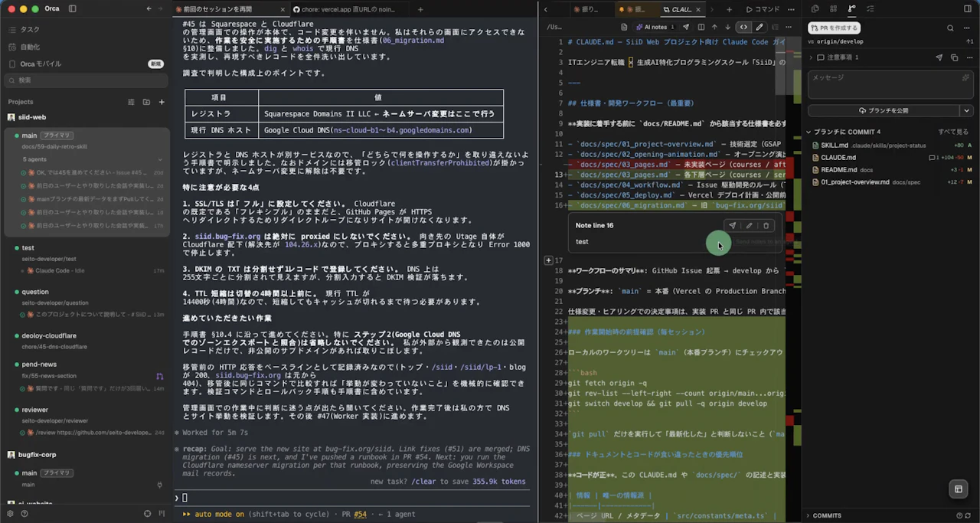Click the purple pull request icon on pend-news
The image size is (980, 523).
coord(159,376)
